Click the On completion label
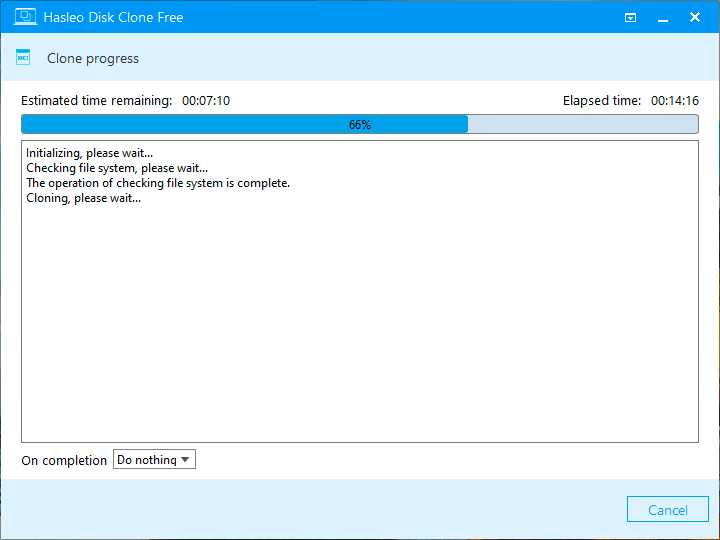The height and width of the screenshot is (540, 720). click(64, 460)
